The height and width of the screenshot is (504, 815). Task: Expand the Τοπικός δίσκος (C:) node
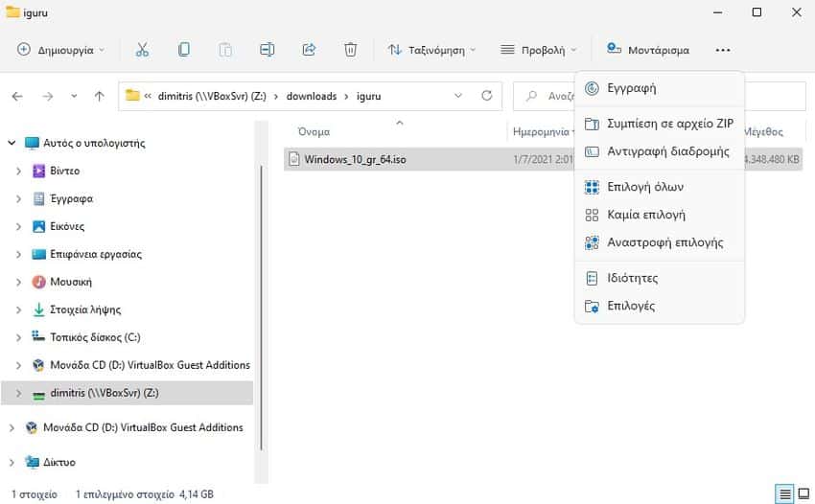[18, 337]
